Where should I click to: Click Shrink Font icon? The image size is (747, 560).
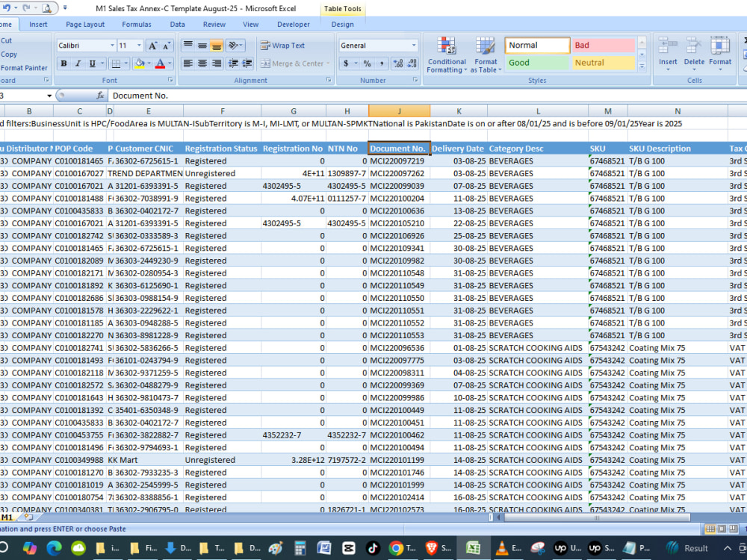pyautogui.click(x=166, y=46)
